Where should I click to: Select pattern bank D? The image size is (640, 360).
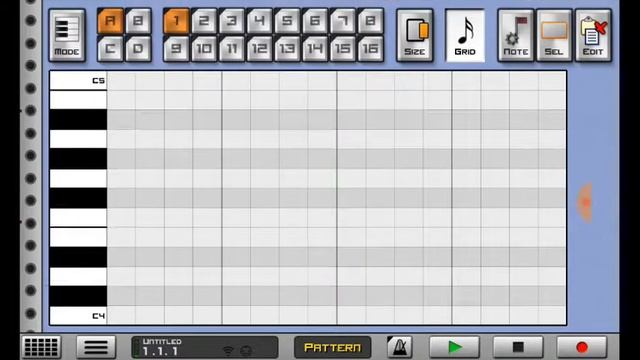[138, 49]
